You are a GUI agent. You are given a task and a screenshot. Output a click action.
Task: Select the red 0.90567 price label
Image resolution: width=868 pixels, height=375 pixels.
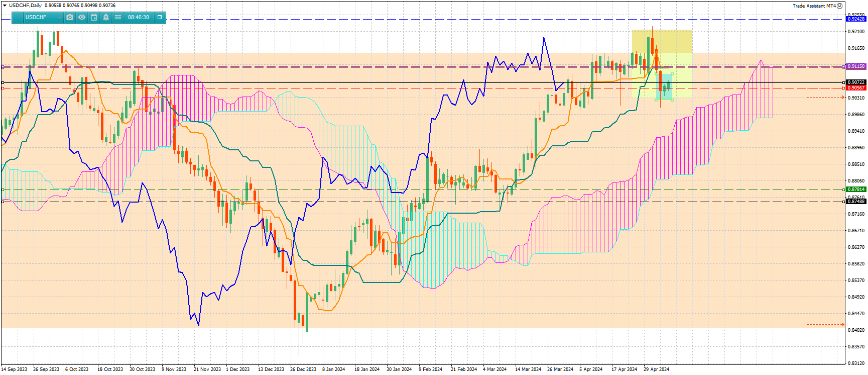(x=856, y=88)
